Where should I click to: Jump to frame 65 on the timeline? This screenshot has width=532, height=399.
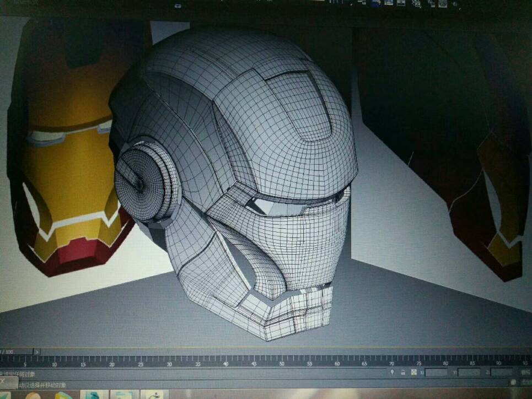[364, 364]
